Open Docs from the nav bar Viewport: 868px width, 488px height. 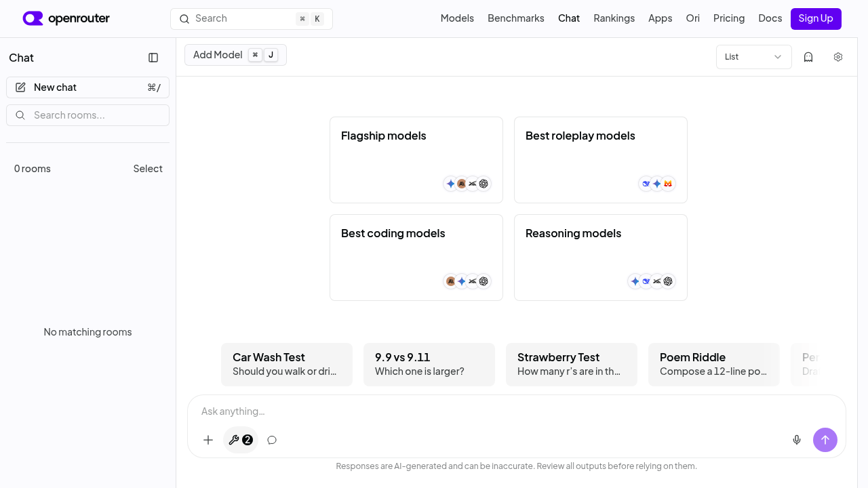click(x=770, y=18)
